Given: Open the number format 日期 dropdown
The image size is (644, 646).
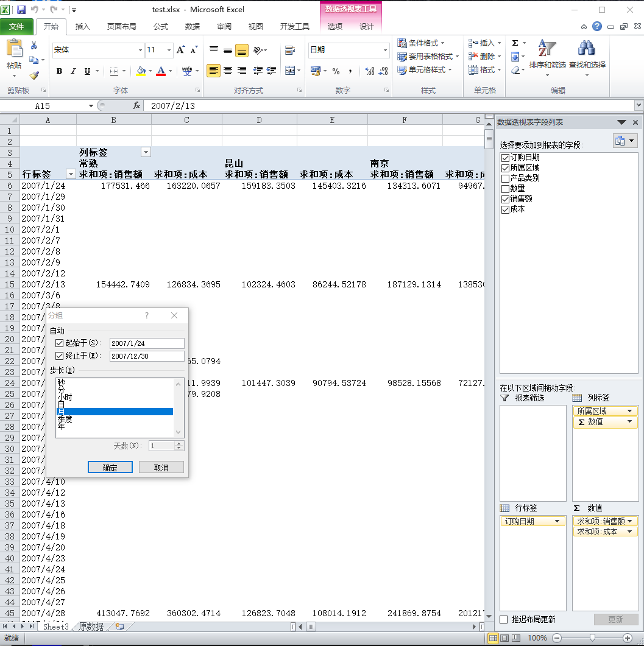Looking at the screenshot, I should [x=385, y=50].
